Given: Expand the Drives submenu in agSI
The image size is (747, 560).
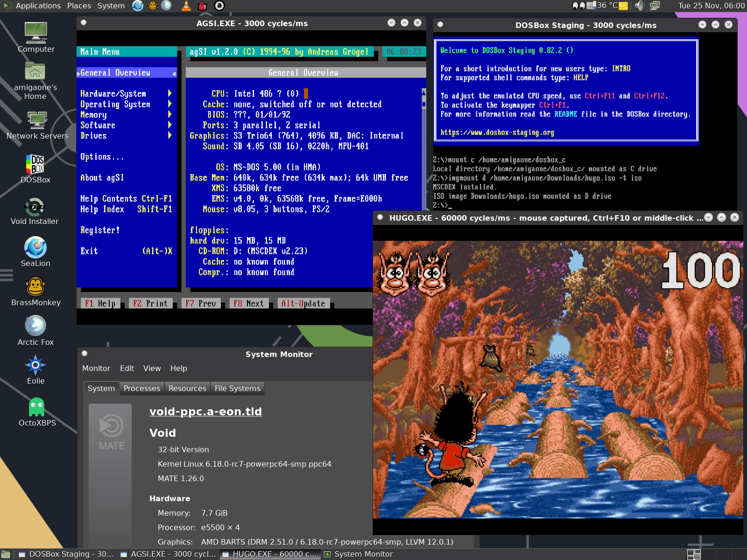Looking at the screenshot, I should point(169,136).
